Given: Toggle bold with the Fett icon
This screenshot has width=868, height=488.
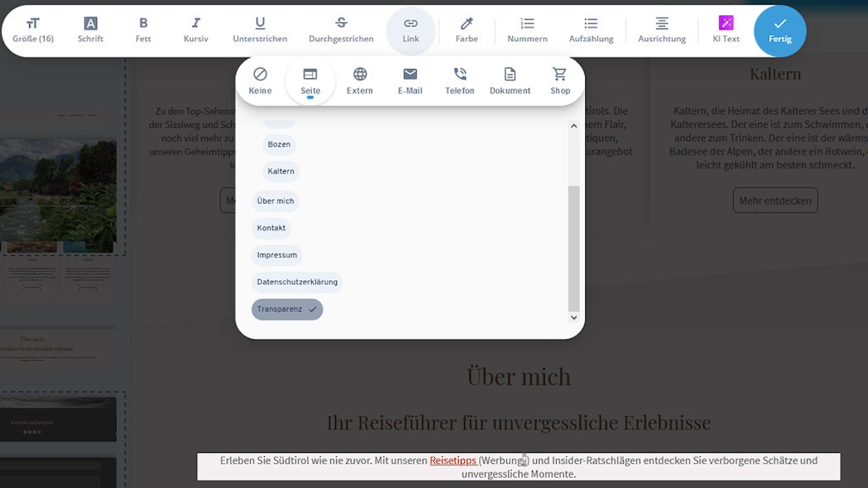Looking at the screenshot, I should (143, 29).
